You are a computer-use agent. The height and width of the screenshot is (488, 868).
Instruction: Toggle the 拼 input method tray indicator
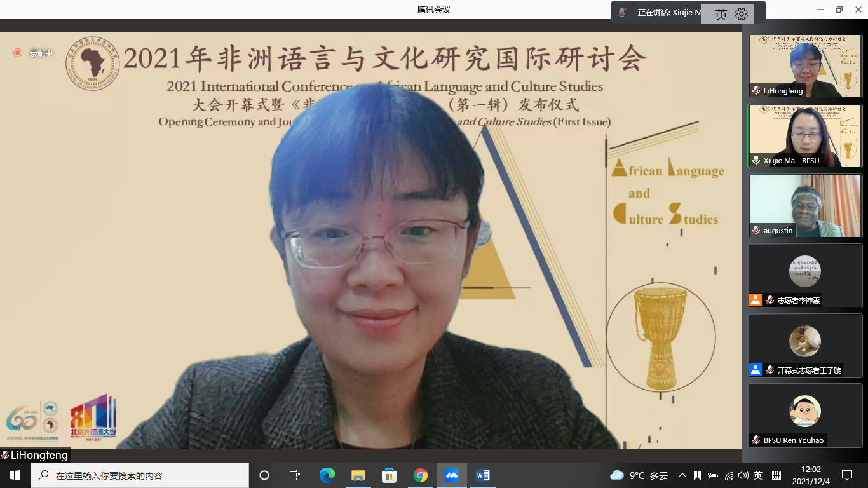[776, 475]
